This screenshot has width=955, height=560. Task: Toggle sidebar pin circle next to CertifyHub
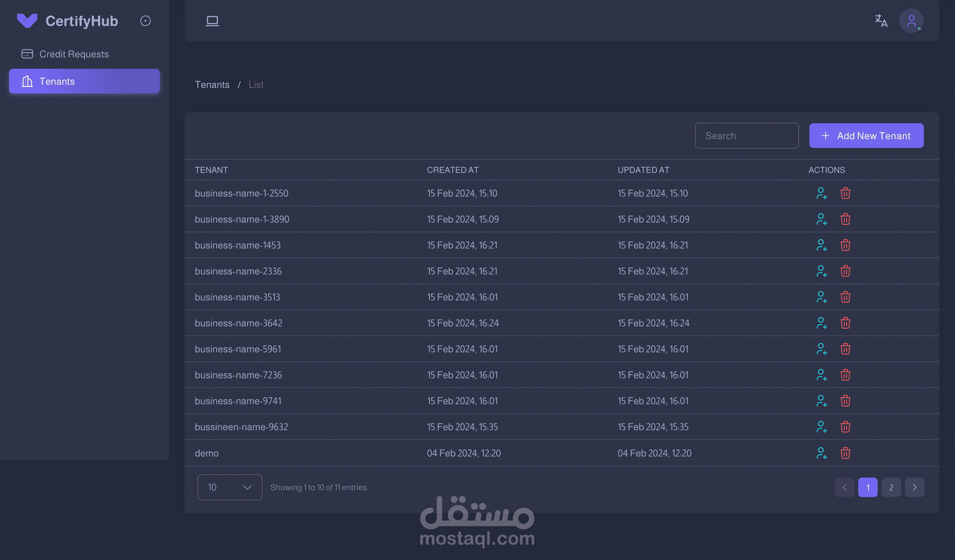point(146,21)
